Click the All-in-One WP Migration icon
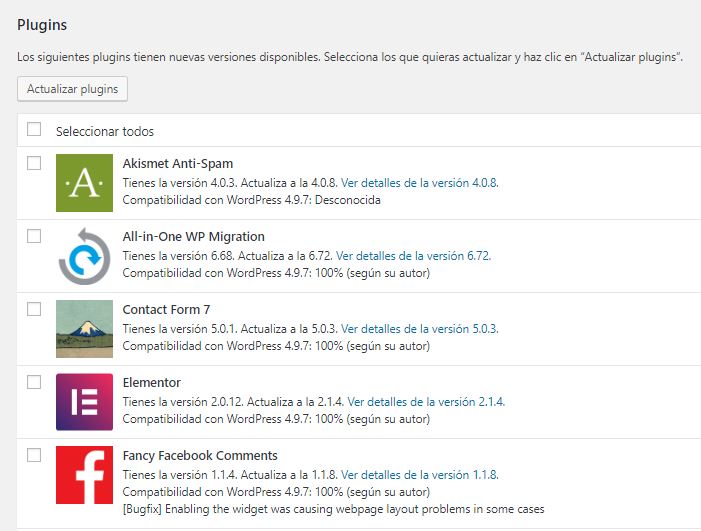This screenshot has width=701, height=531. pos(85,256)
